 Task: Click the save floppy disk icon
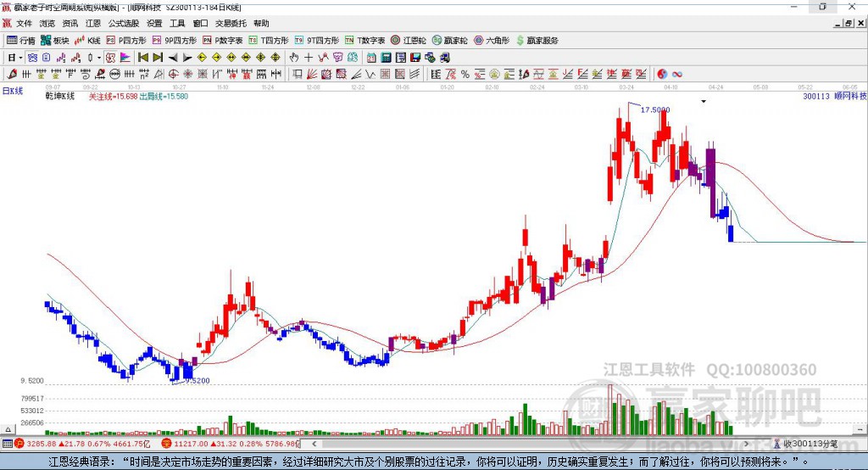pyautogui.click(x=415, y=58)
